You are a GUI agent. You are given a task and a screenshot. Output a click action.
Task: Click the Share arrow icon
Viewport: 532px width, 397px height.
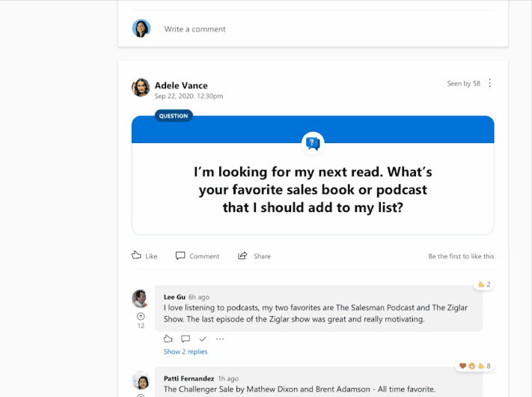(242, 255)
